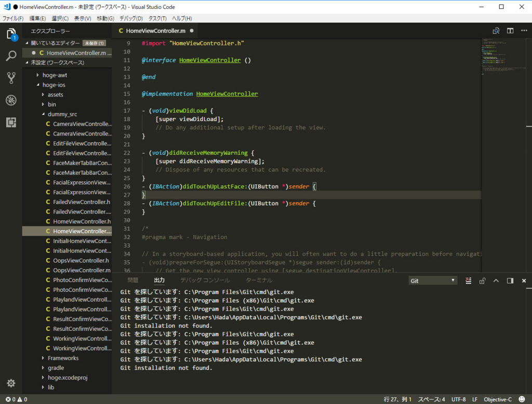Click the 行 27、列 1 cursor position indicator
This screenshot has width=532, height=404.
(x=397, y=399)
